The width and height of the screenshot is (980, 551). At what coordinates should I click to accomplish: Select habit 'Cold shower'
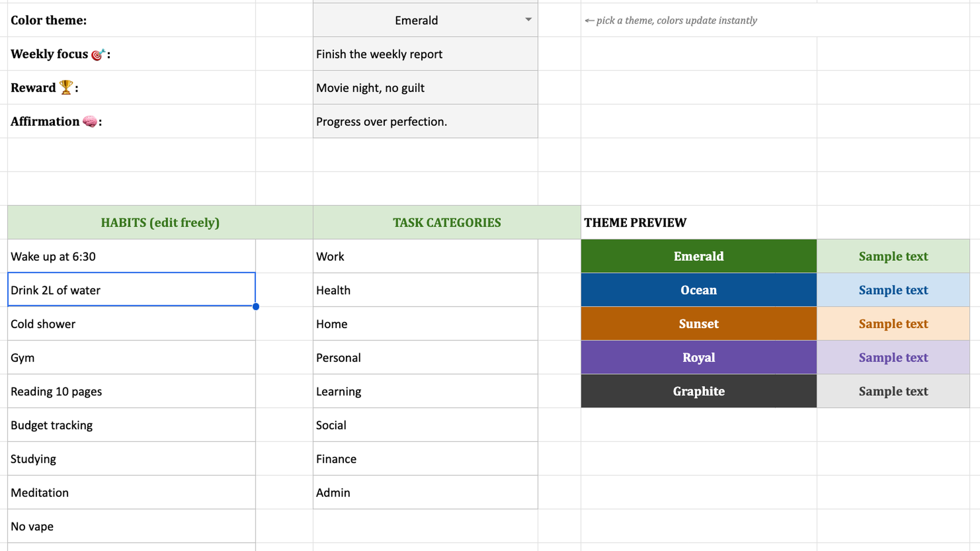[x=131, y=323]
